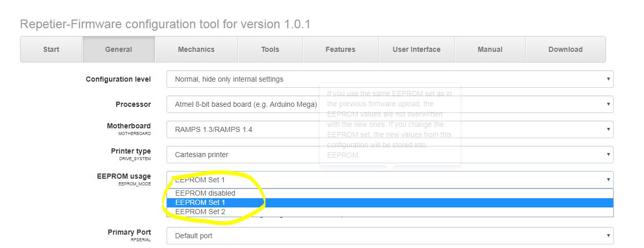Go to the Download tab
The height and width of the screenshot is (248, 644).
pyautogui.click(x=565, y=49)
